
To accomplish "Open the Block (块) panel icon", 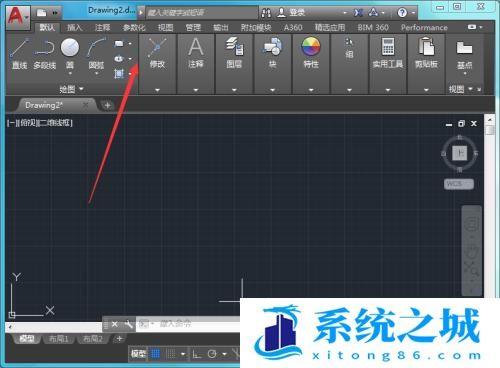I will 272,53.
